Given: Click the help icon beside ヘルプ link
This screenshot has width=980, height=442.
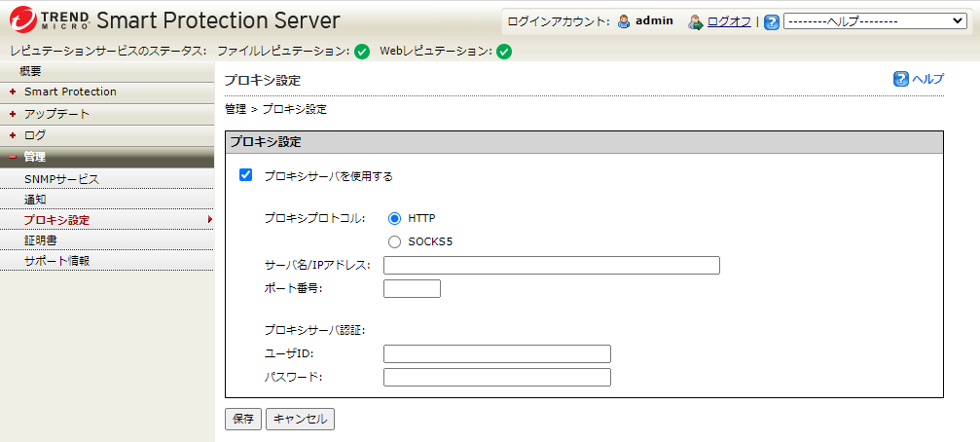Looking at the screenshot, I should (x=901, y=80).
